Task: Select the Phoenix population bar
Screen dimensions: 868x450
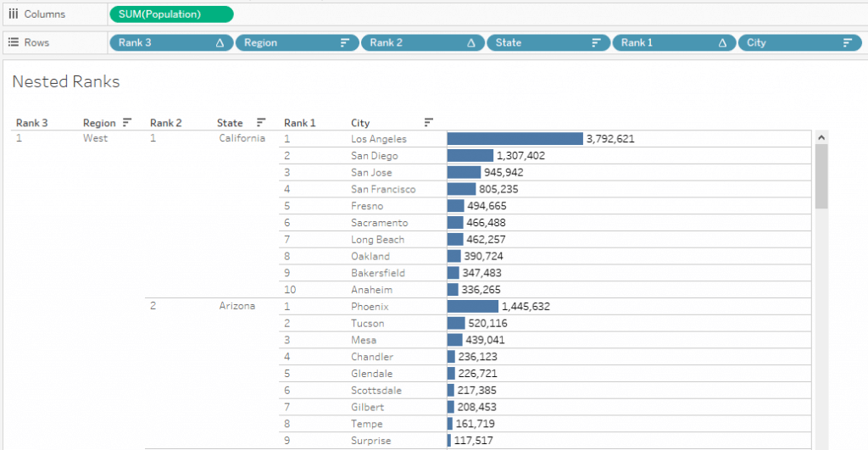Action: pos(473,306)
